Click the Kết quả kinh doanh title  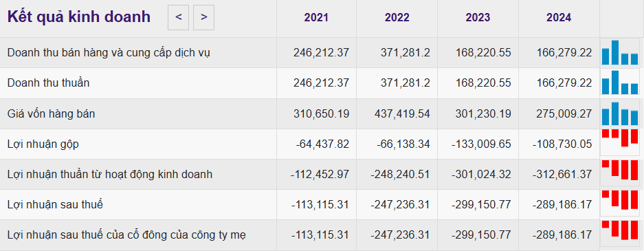click(79, 17)
